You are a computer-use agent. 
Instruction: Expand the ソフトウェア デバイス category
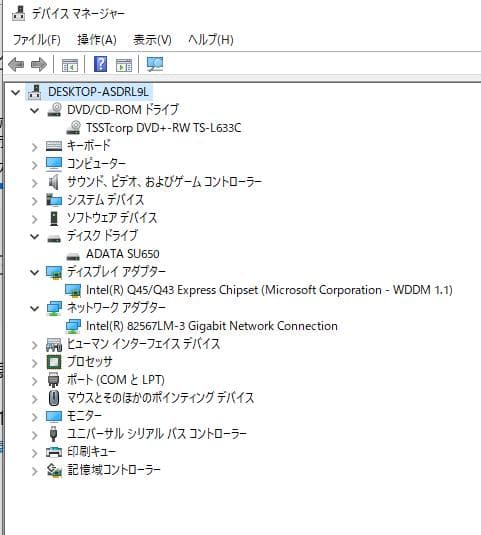pyautogui.click(x=34, y=219)
